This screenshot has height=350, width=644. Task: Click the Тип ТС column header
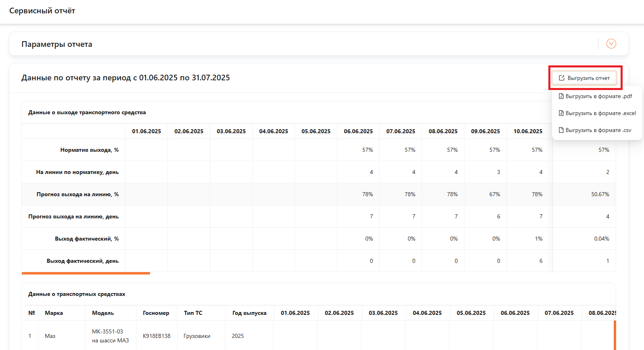pos(193,313)
